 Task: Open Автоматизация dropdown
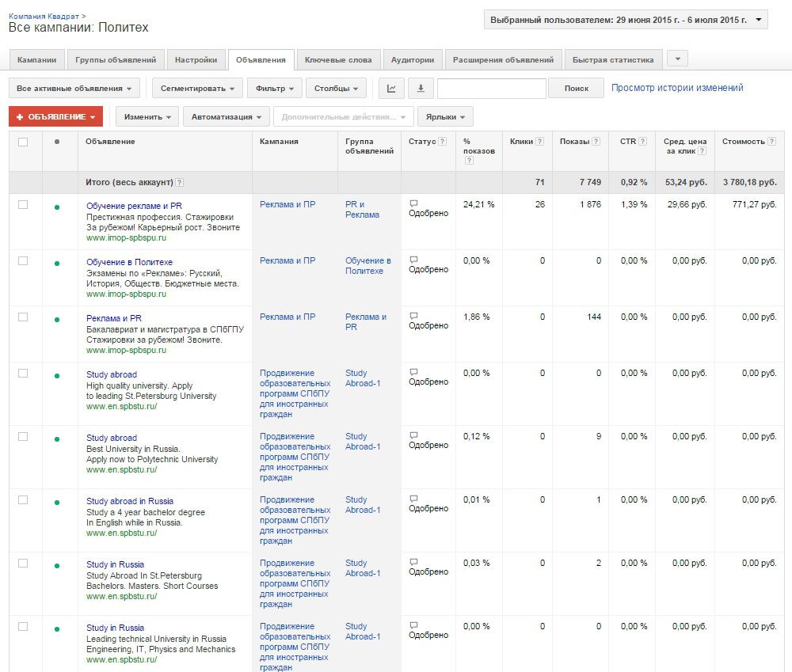coord(227,116)
